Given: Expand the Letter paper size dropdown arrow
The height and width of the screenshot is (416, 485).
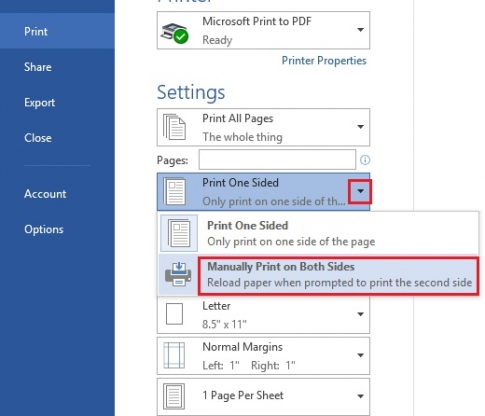Looking at the screenshot, I should tap(360, 314).
